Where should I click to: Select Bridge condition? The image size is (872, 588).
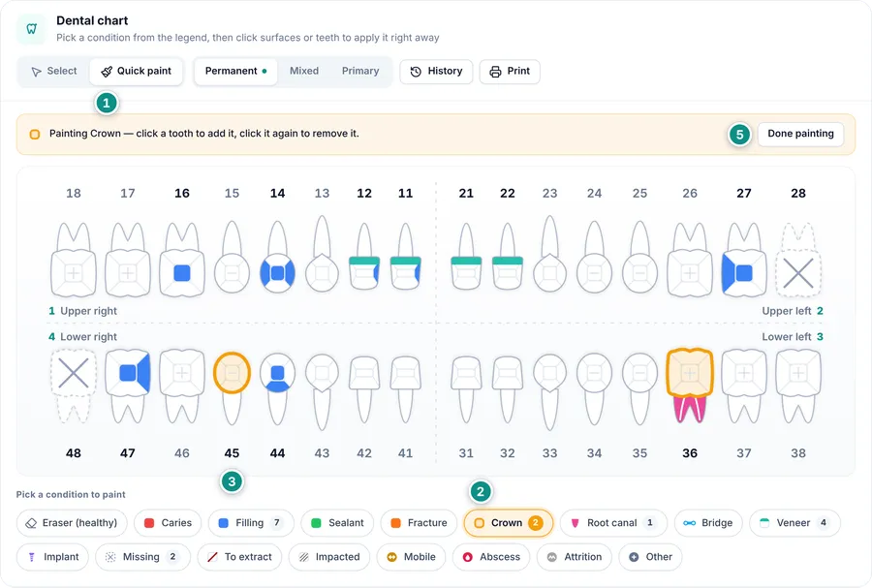pos(708,523)
